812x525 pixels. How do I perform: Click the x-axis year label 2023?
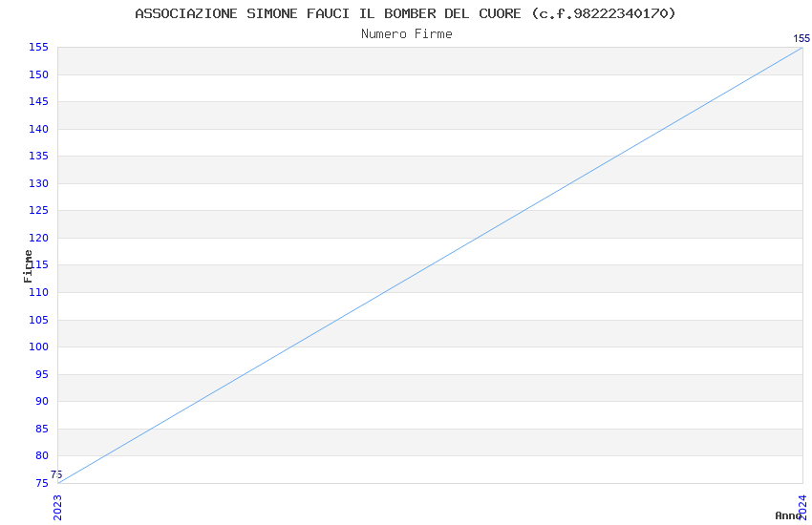coord(57,508)
